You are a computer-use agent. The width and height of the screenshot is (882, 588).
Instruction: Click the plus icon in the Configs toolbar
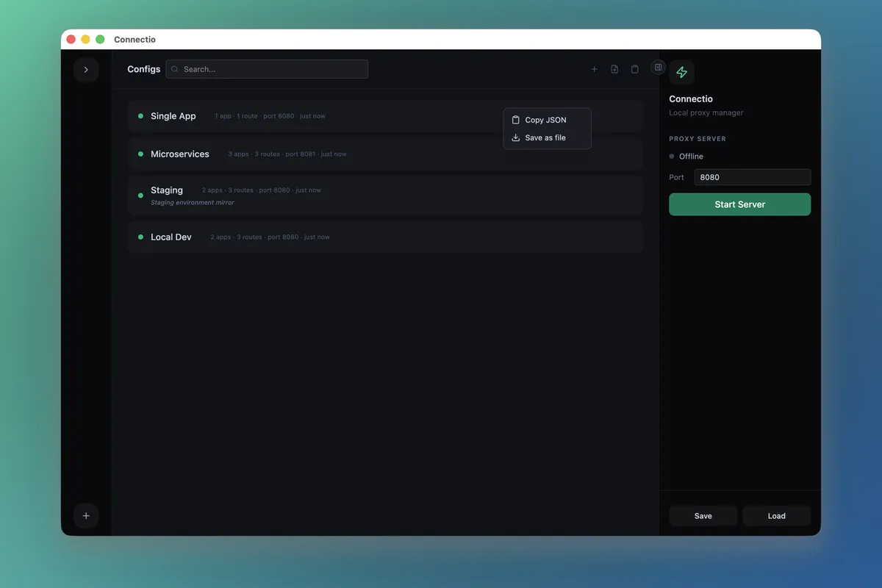(x=595, y=69)
